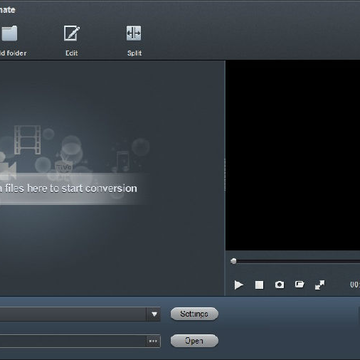This screenshot has width=360, height=360.
Task: Click the output format combo box
Action: [x=80, y=314]
